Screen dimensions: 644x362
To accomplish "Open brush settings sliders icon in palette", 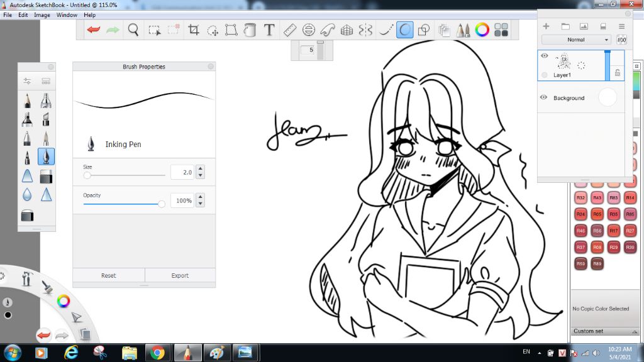I will pyautogui.click(x=27, y=81).
